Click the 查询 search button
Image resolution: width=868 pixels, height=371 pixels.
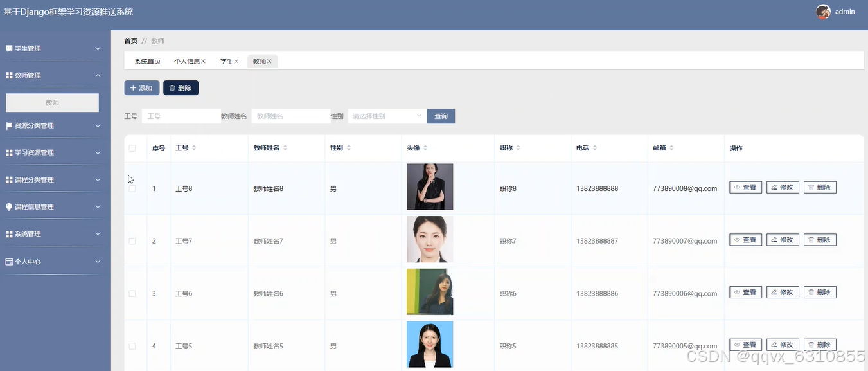[x=441, y=116]
